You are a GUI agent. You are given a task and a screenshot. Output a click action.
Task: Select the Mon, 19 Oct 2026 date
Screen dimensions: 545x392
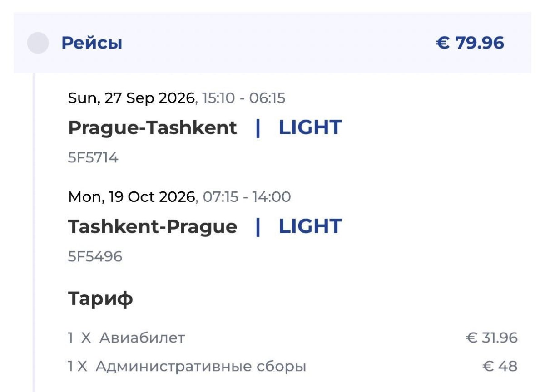[131, 197]
